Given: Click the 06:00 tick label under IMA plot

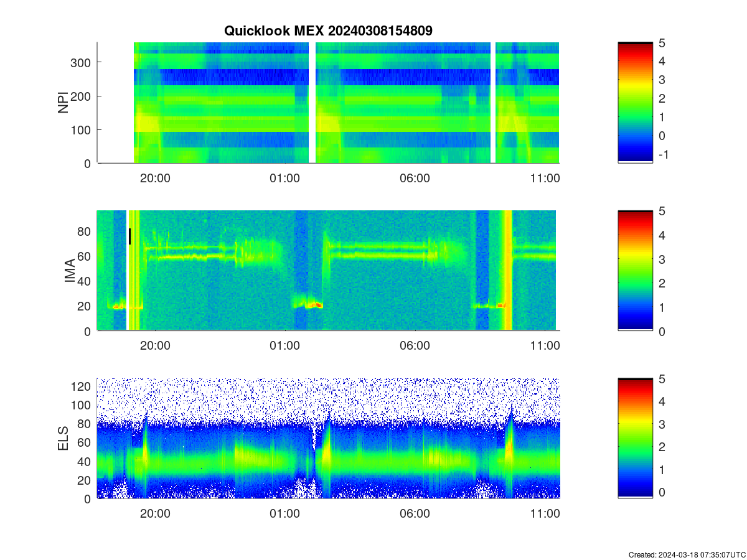Looking at the screenshot, I should 415,345.
